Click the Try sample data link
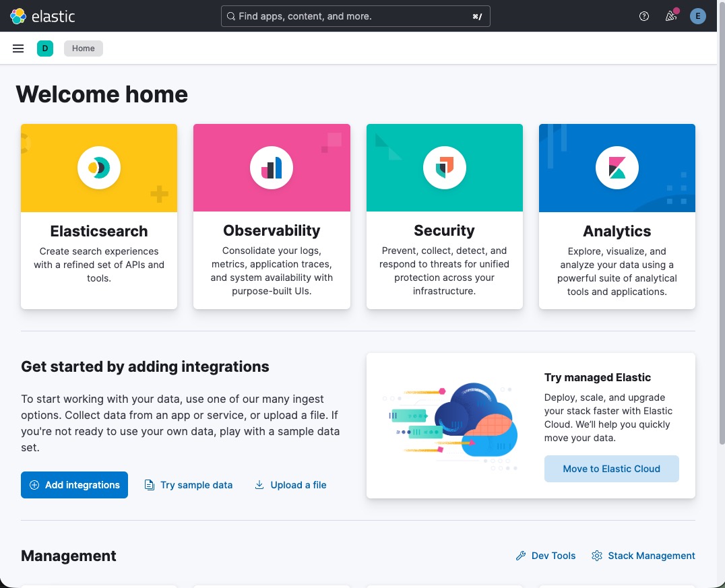The width and height of the screenshot is (725, 588). [x=189, y=485]
